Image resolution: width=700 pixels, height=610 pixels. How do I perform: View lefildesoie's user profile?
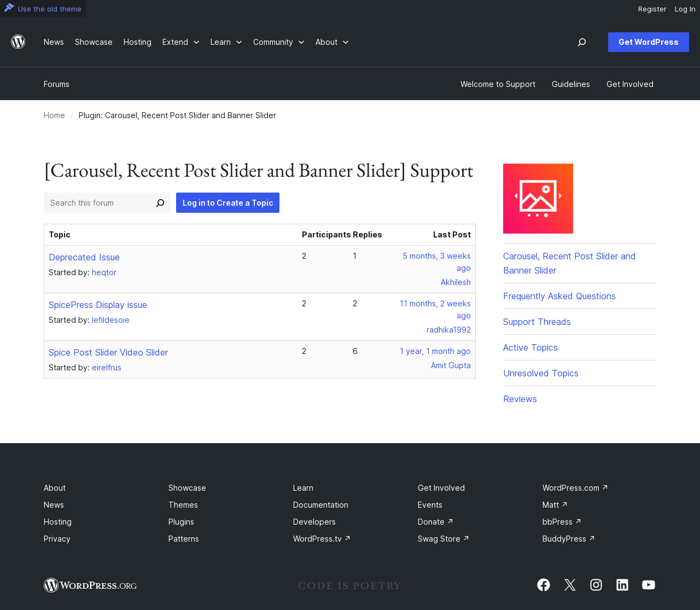(110, 320)
